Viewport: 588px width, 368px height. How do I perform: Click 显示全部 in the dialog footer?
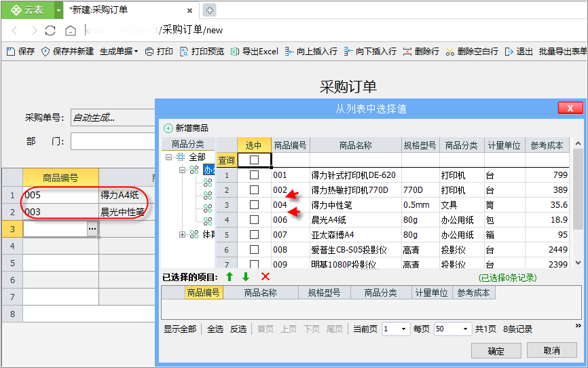click(180, 329)
